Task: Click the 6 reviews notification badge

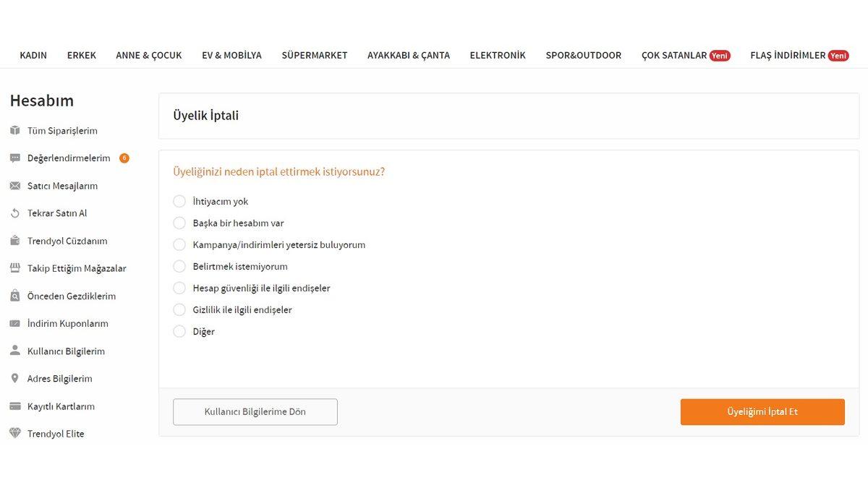Action: [x=124, y=157]
